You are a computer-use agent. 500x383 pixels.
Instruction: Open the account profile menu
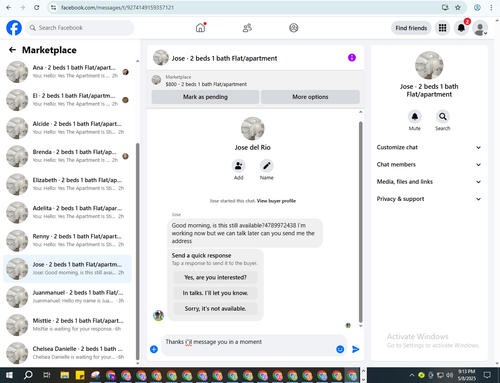(480, 28)
